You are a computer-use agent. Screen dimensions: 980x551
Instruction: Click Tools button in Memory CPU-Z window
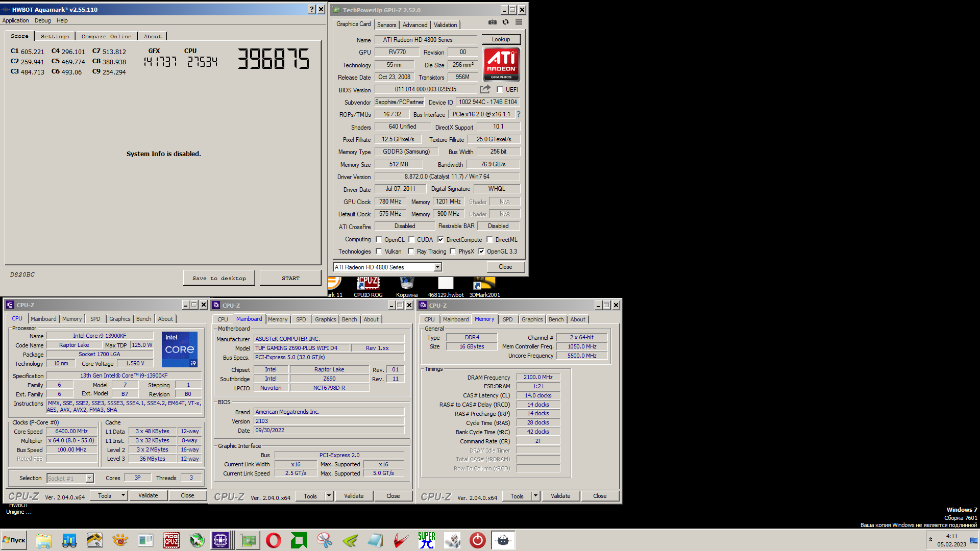click(517, 496)
